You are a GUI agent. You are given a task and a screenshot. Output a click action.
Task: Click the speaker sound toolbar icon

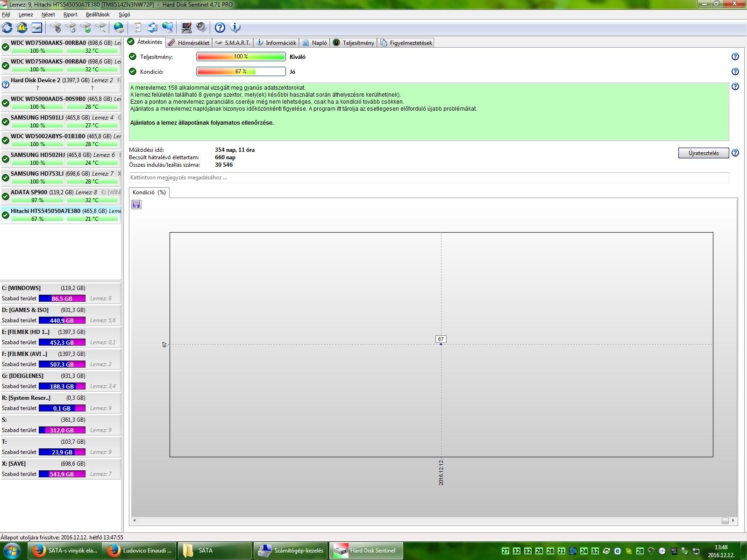tap(201, 28)
